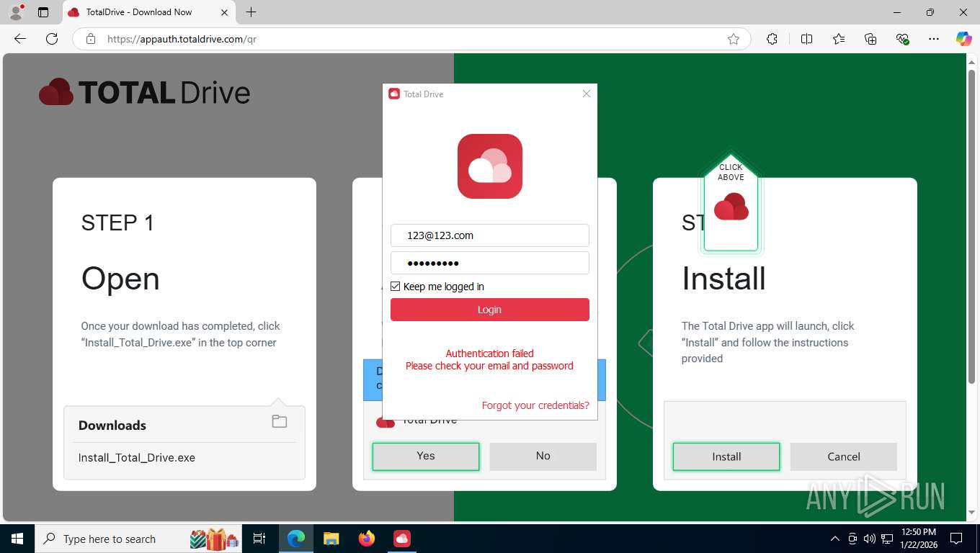Toggle the Keep me logged in checkbox
The width and height of the screenshot is (980, 553).
tap(395, 287)
